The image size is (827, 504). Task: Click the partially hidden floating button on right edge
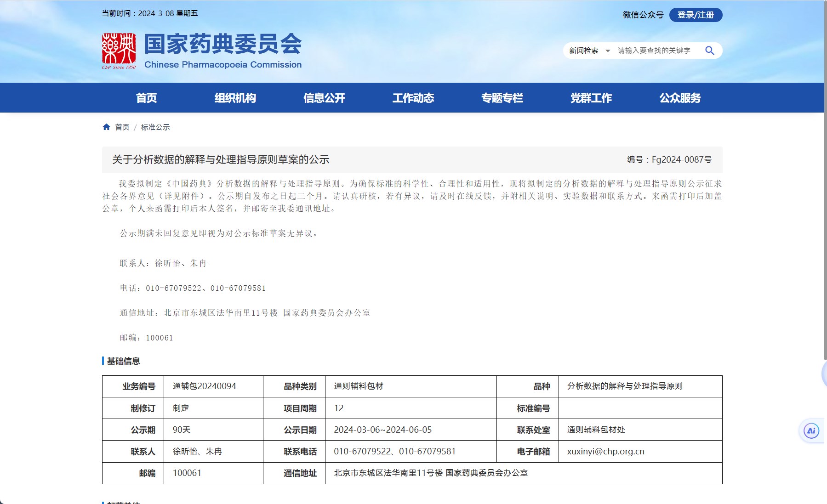(823, 374)
